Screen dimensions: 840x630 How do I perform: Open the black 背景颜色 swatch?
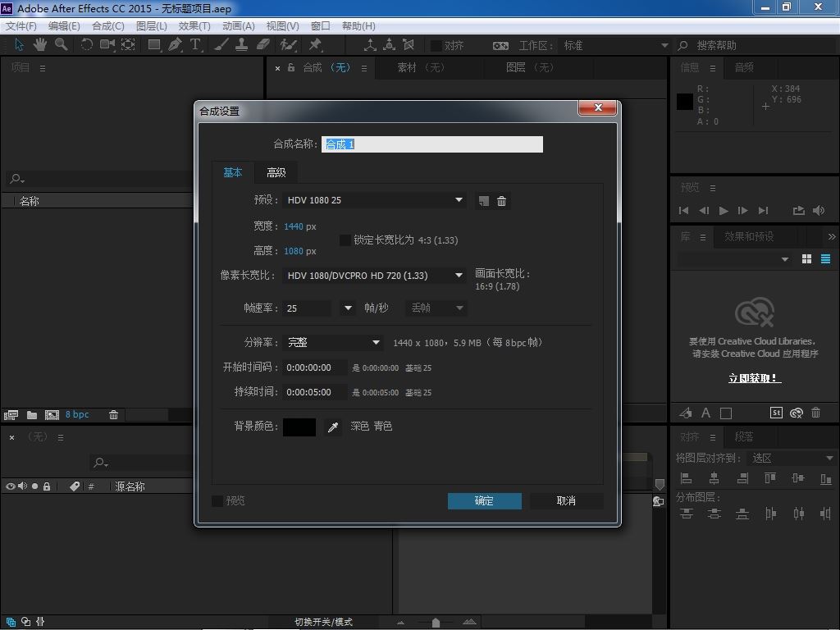coord(299,427)
